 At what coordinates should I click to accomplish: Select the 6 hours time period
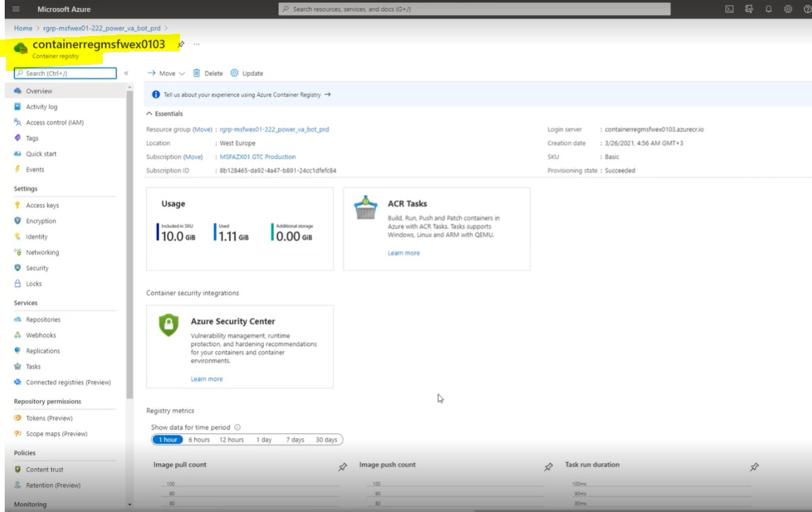coord(199,440)
